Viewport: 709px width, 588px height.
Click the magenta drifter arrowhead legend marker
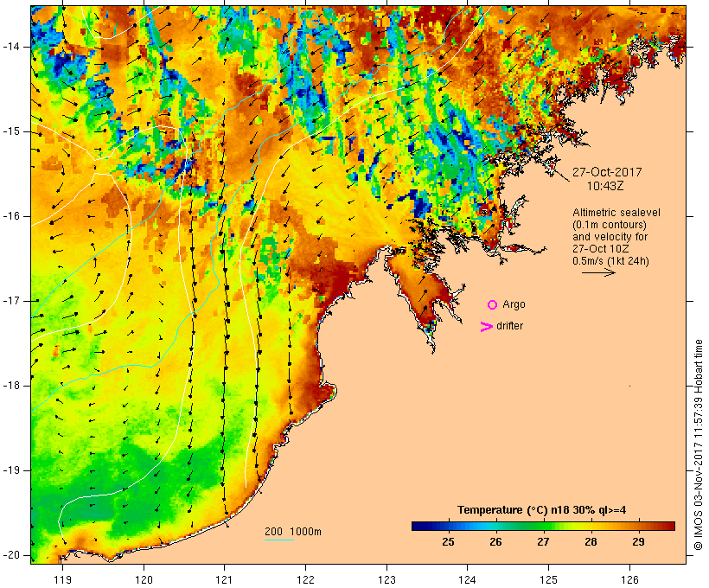coord(487,327)
